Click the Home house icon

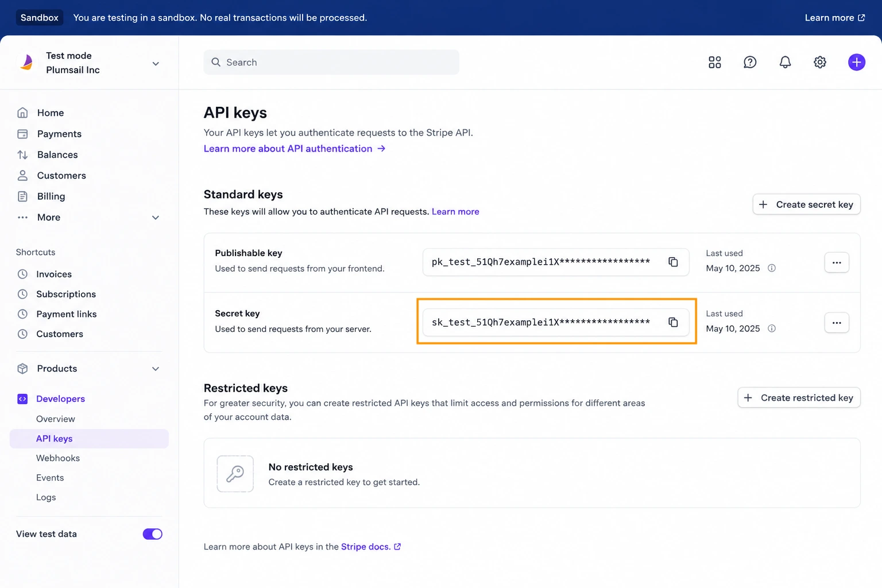(x=22, y=113)
